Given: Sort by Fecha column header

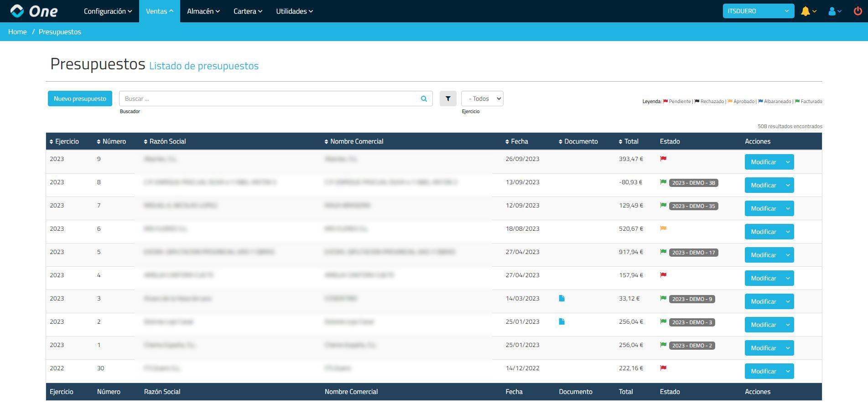Looking at the screenshot, I should [x=517, y=141].
